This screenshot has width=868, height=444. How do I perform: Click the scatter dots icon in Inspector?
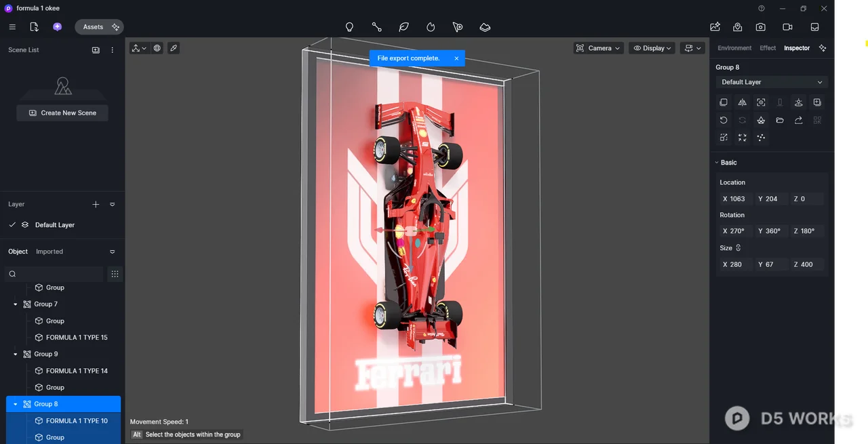[x=761, y=138]
